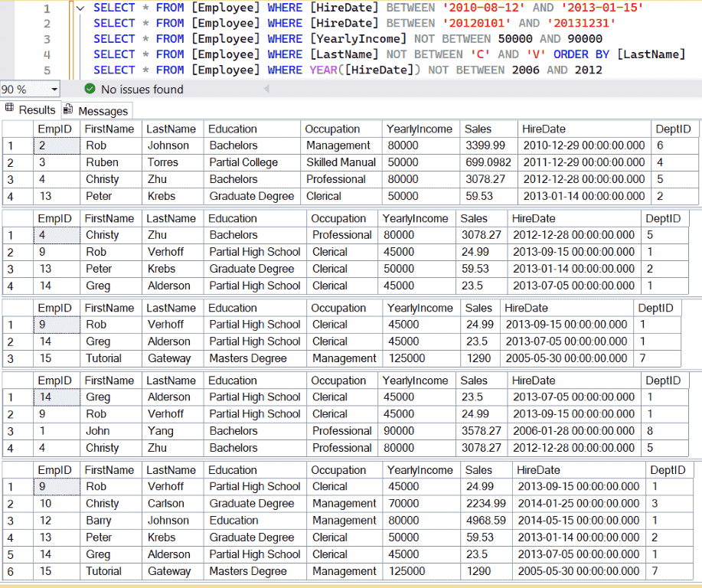Click the document icon on the Messages tab

point(67,110)
